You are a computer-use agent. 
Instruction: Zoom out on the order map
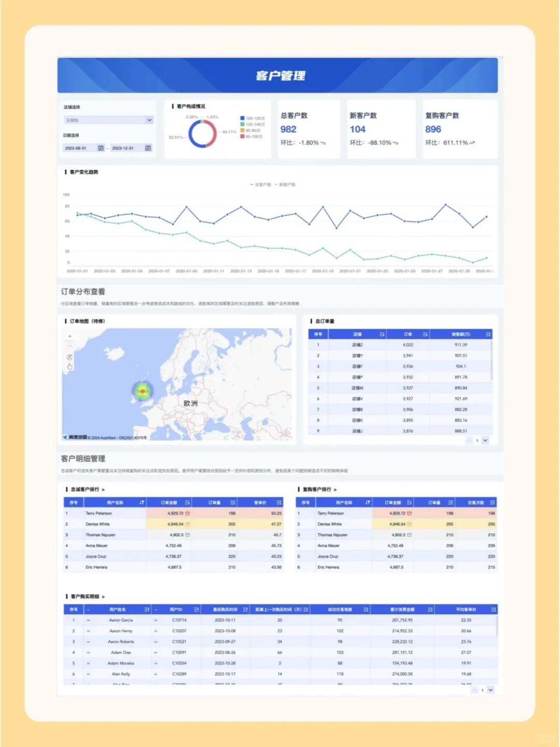tap(69, 346)
